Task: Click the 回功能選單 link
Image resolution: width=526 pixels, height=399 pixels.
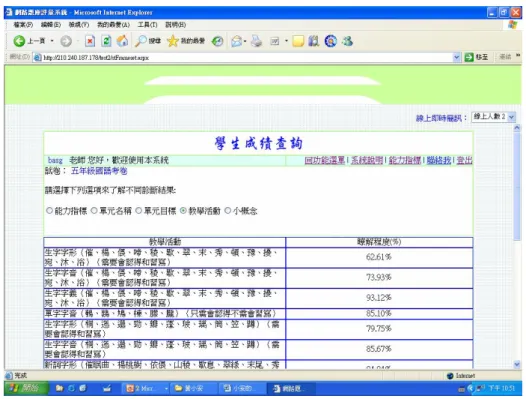Action: coord(325,160)
